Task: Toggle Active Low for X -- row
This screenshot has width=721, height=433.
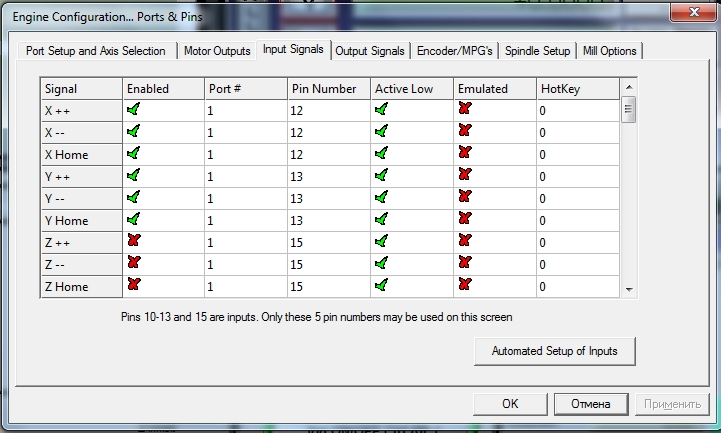Action: tap(381, 131)
